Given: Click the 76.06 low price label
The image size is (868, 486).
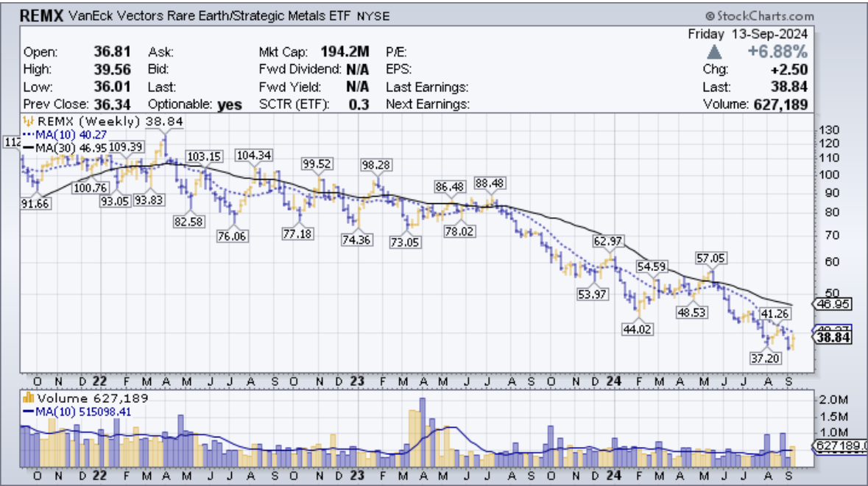Looking at the screenshot, I should pos(231,236).
